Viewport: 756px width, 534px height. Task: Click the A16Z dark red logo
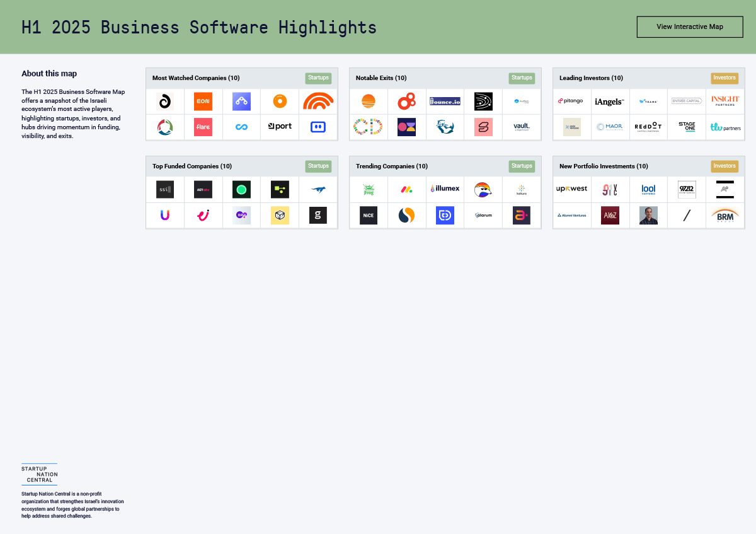click(x=610, y=215)
